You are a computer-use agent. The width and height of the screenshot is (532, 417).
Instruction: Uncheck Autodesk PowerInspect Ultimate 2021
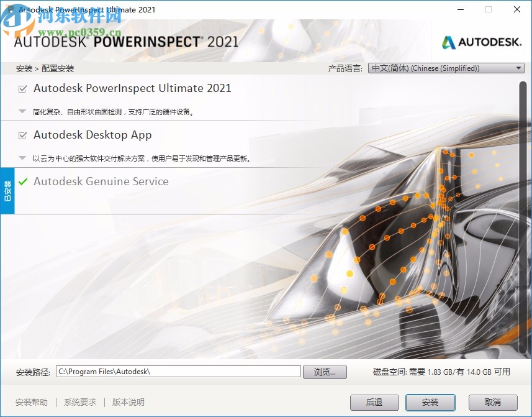[x=20, y=88]
